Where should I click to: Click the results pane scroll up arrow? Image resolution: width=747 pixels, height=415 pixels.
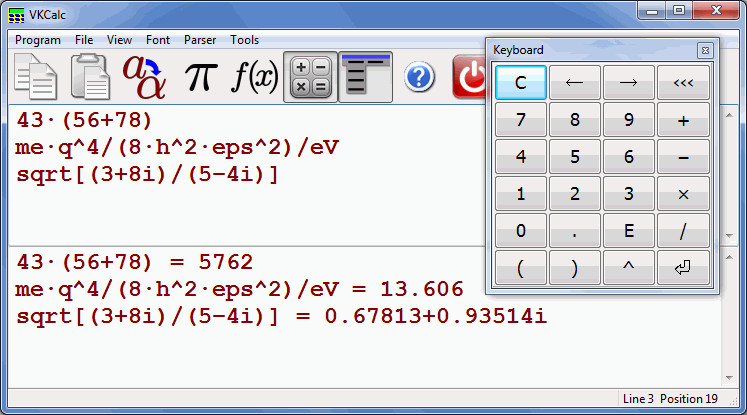click(729, 257)
